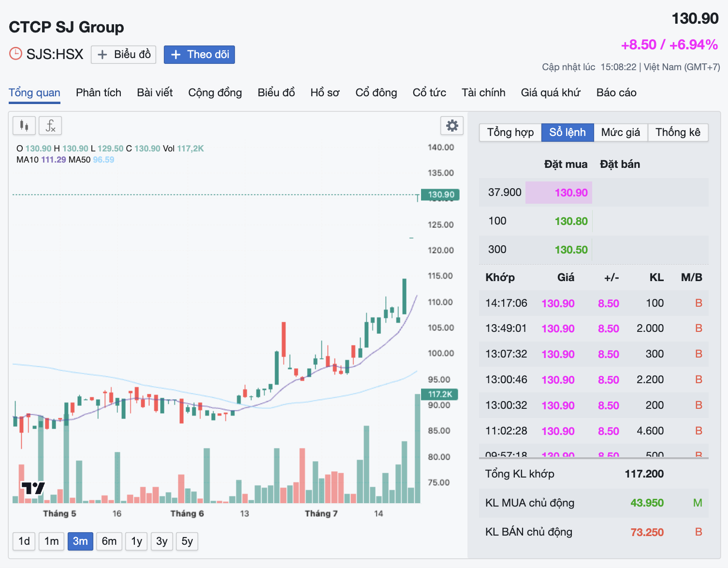Click bid price 130.50 in order book

[x=571, y=250]
